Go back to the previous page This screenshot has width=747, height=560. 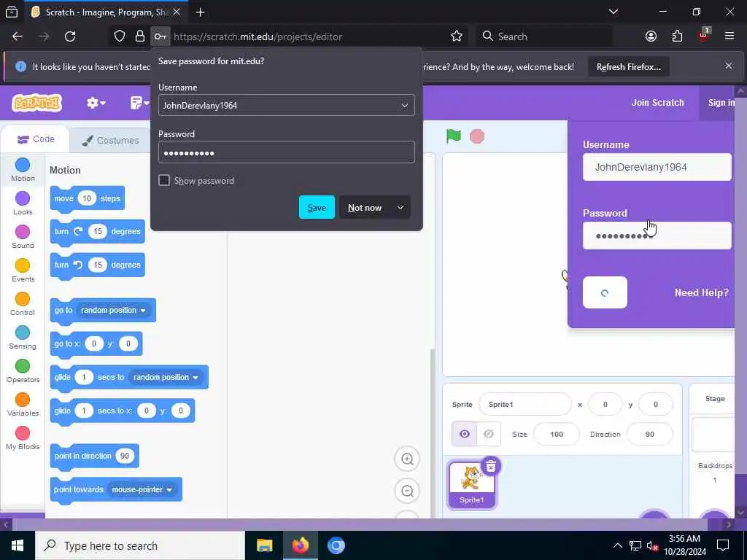pos(18,36)
